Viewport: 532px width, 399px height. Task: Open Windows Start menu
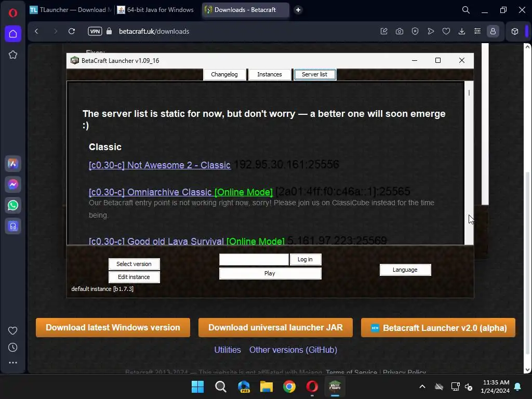pyautogui.click(x=197, y=387)
